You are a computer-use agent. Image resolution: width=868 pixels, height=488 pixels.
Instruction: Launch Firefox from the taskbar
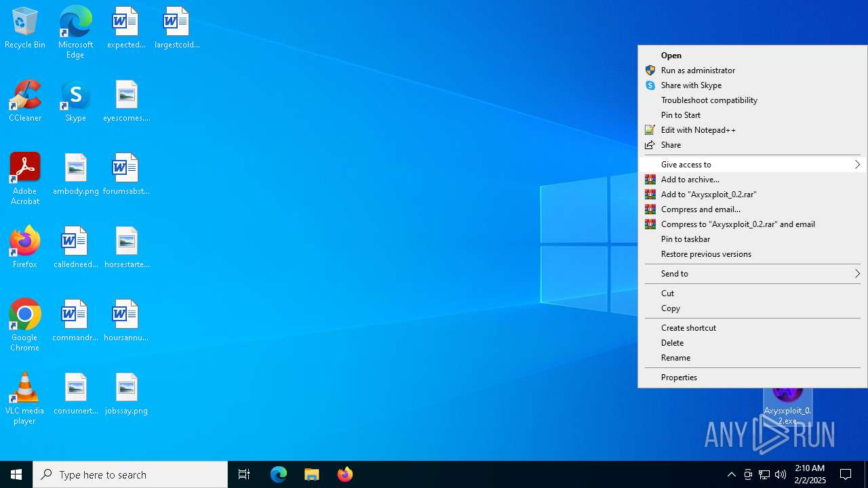pos(344,474)
